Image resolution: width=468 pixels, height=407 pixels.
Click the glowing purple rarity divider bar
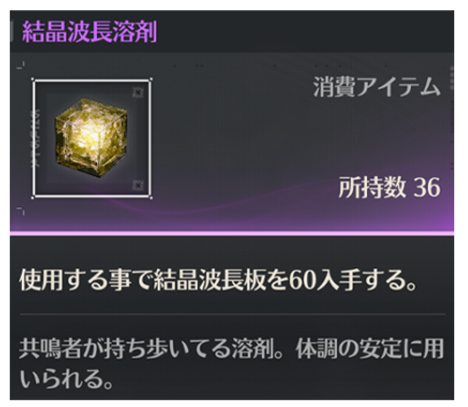232,233
